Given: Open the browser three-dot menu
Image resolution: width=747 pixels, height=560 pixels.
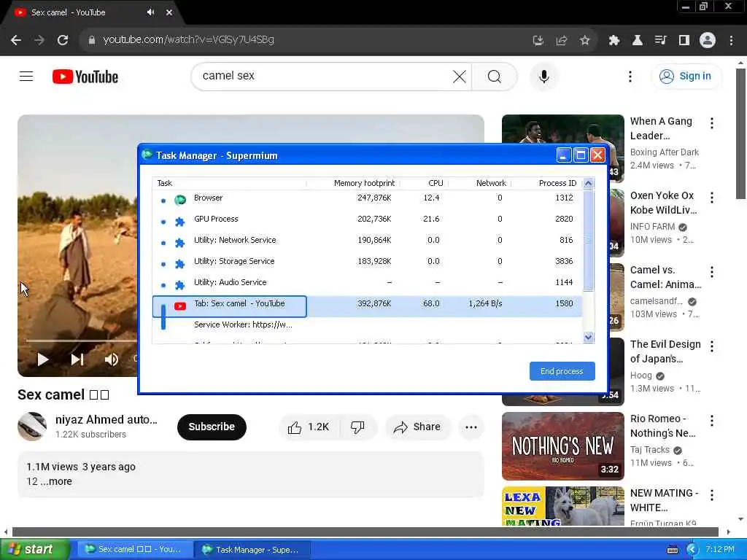Looking at the screenshot, I should pyautogui.click(x=731, y=40).
